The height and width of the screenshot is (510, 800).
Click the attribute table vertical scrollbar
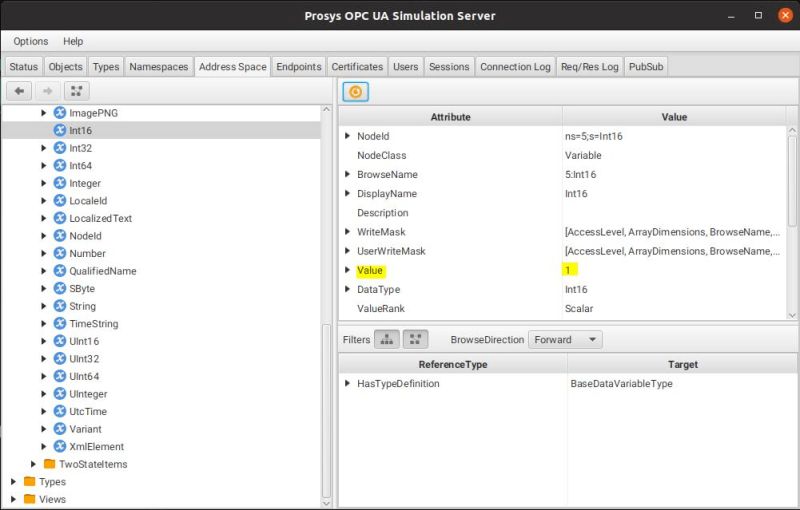click(792, 180)
